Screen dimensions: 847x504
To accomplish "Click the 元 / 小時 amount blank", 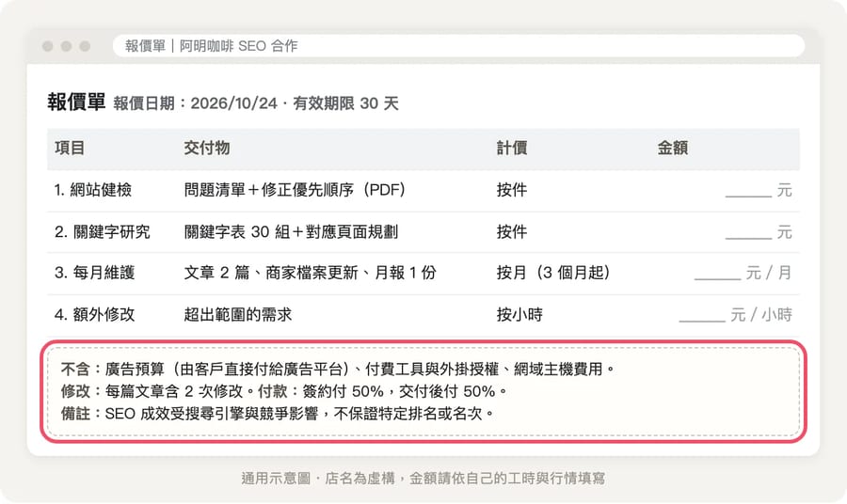I will tap(702, 316).
